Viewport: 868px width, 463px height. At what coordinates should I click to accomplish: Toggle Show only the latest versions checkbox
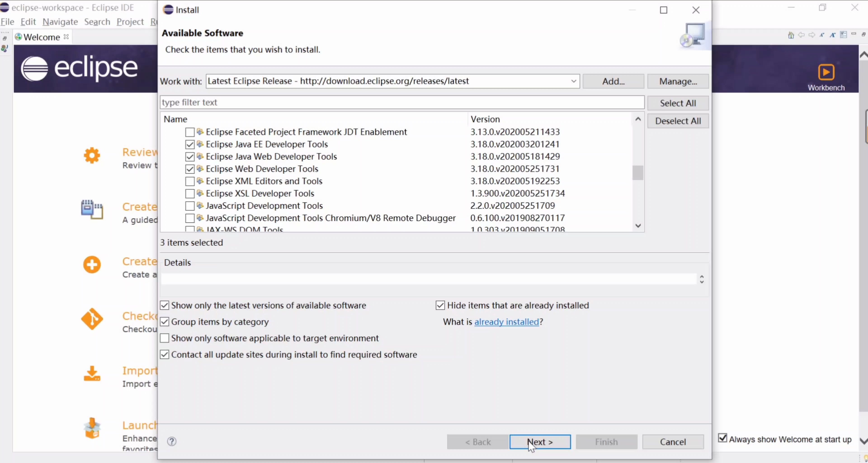[x=164, y=305]
